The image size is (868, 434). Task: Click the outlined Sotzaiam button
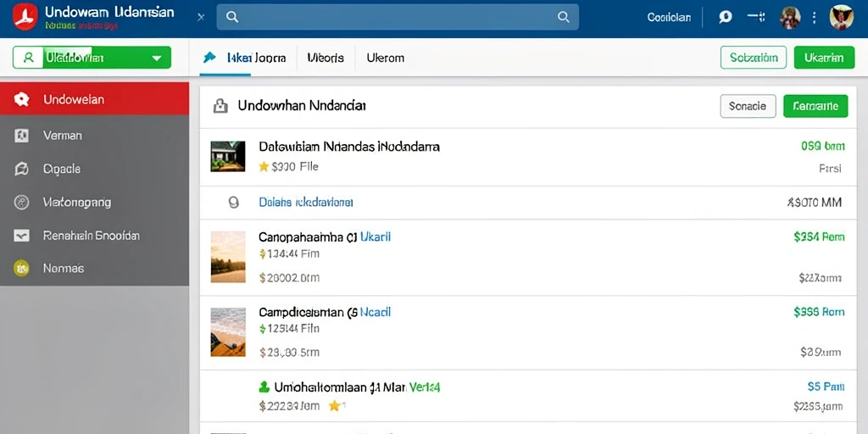click(x=754, y=58)
